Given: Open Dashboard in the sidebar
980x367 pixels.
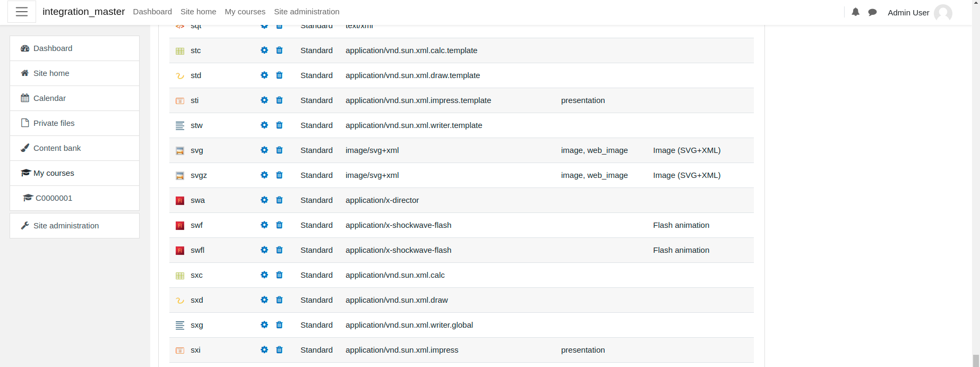Looking at the screenshot, I should 74,48.
